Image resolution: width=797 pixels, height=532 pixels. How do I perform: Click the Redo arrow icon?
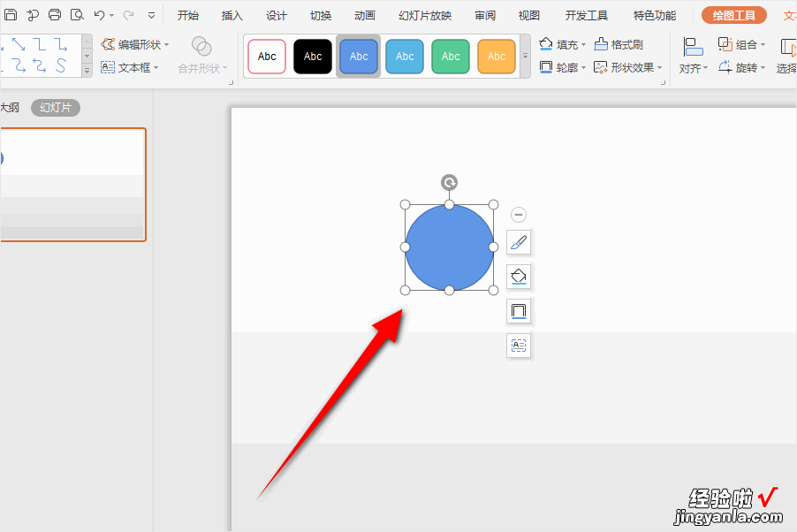129,15
